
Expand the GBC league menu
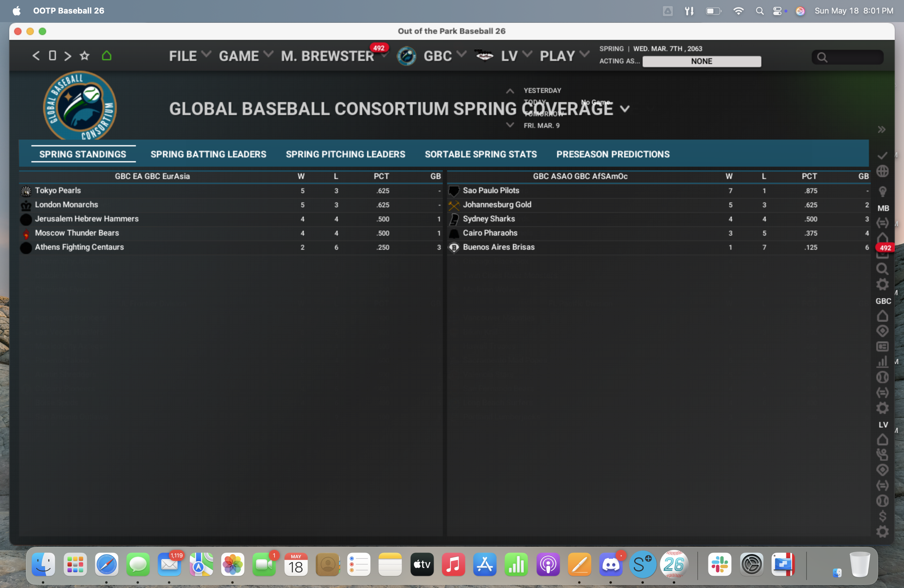[444, 56]
